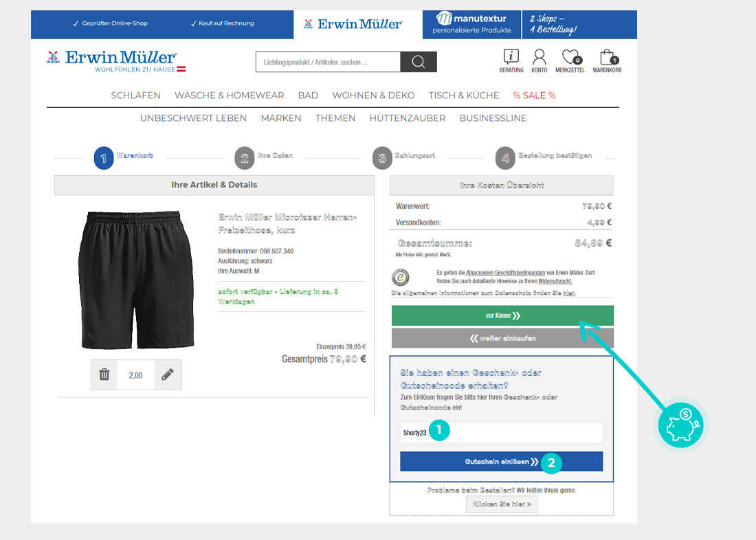Focus the voucher code field
The image size is (756, 540).
tap(502, 433)
